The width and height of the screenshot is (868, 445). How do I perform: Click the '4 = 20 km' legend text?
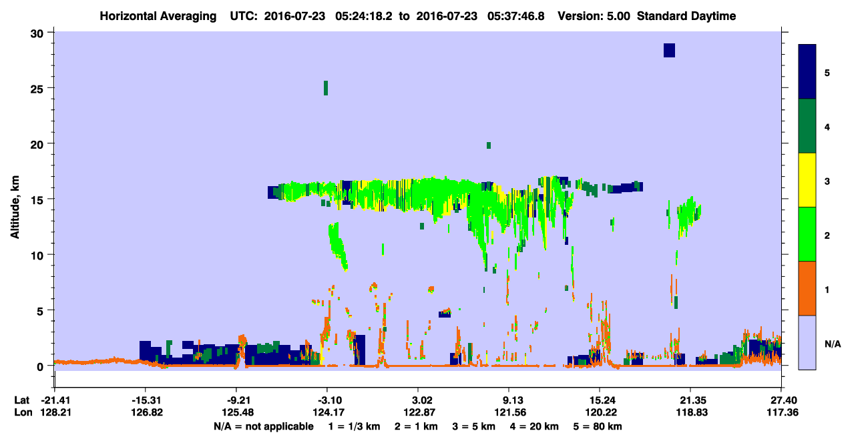pos(533,426)
